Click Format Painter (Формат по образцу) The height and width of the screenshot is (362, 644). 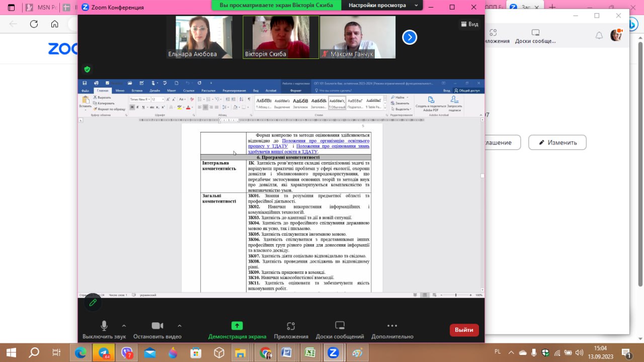coord(109,109)
